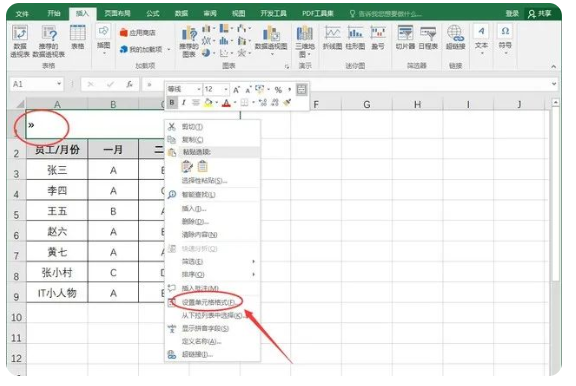Switch to the Formulas (公式) tab
The image size is (576, 386).
click(152, 14)
